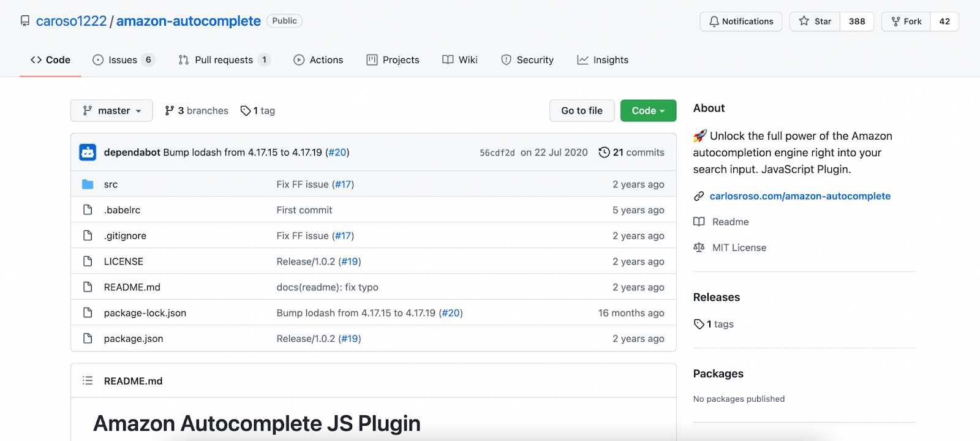Viewport: 980px width, 441px height.
Task: Open the README.md header link in the readme panel
Action: 133,381
